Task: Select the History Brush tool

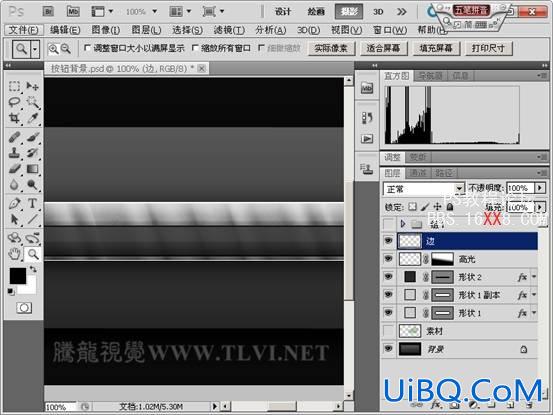Action: click(x=32, y=153)
